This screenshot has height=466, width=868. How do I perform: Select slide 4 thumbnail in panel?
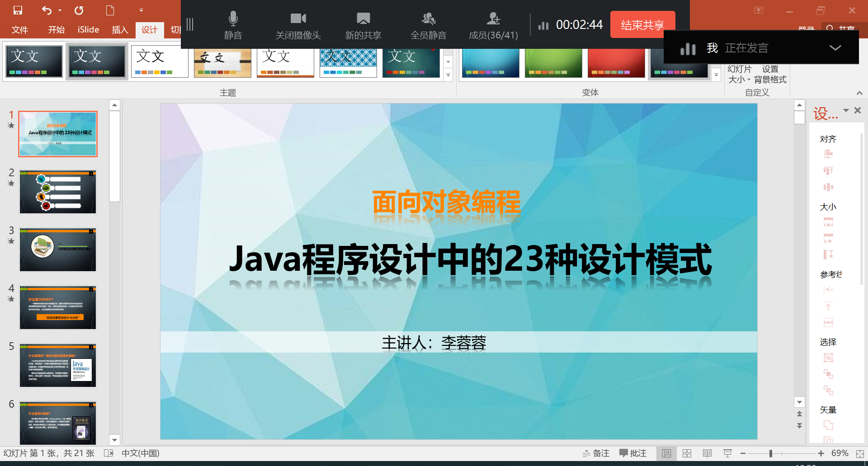coord(58,307)
